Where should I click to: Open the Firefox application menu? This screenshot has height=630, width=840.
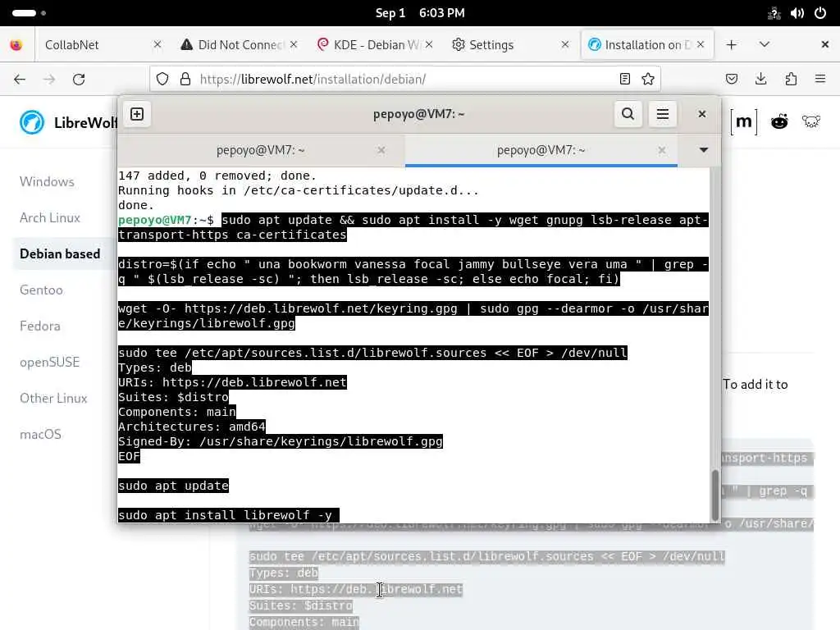click(820, 80)
